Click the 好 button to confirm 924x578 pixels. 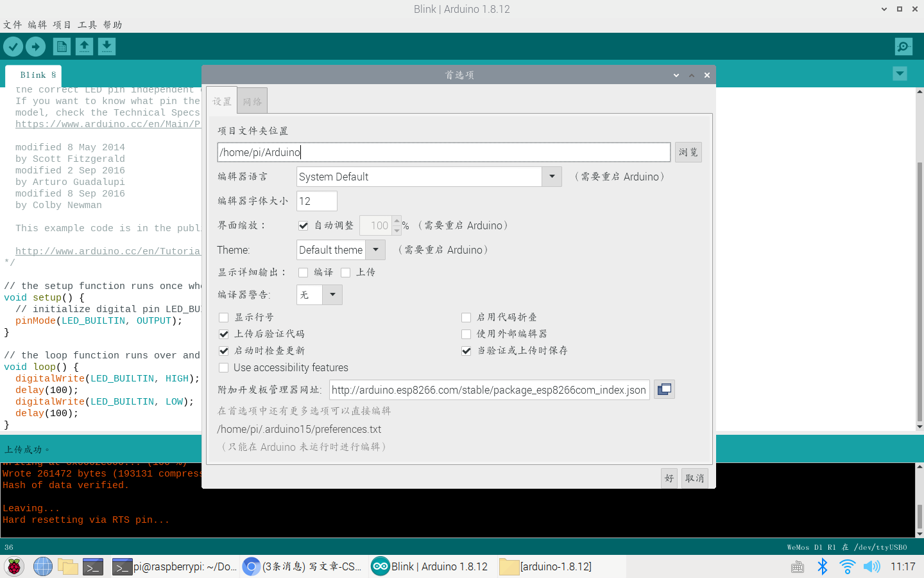(x=669, y=478)
